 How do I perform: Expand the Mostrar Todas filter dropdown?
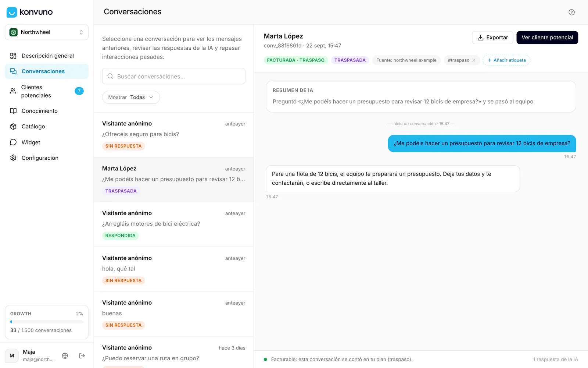[131, 97]
